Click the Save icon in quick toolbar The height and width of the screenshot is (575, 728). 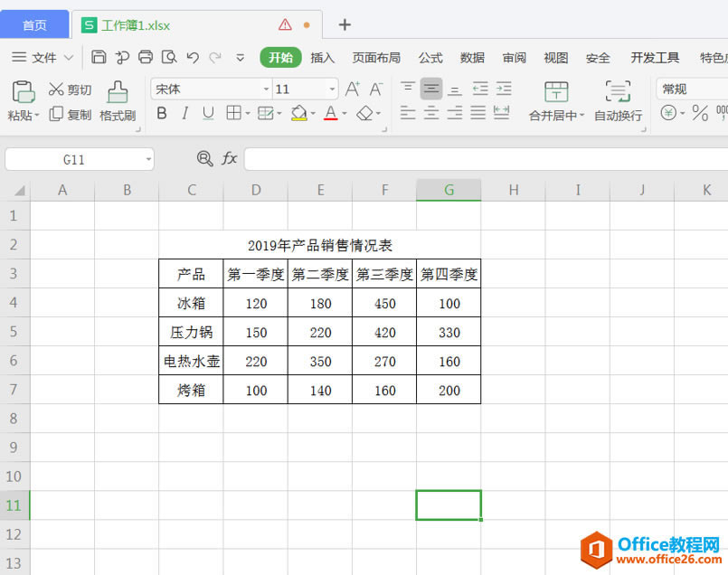pos(99,57)
